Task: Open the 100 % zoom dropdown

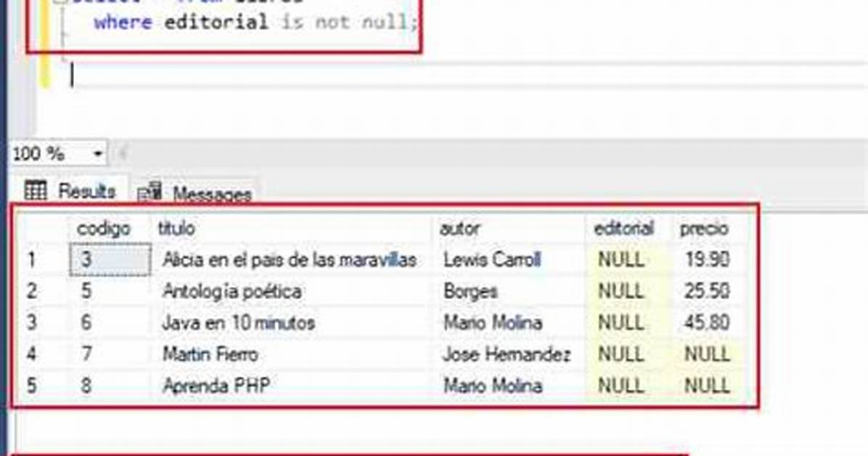Action: tap(97, 153)
